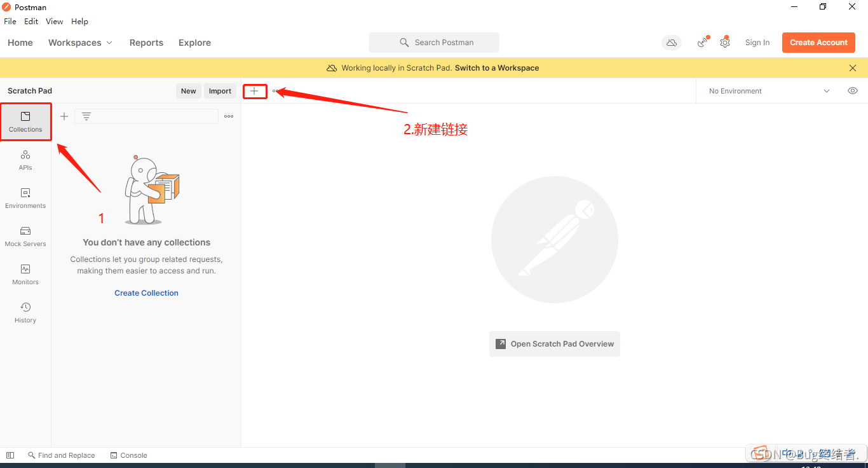Click Open Scratch Pad Overview button

click(555, 344)
